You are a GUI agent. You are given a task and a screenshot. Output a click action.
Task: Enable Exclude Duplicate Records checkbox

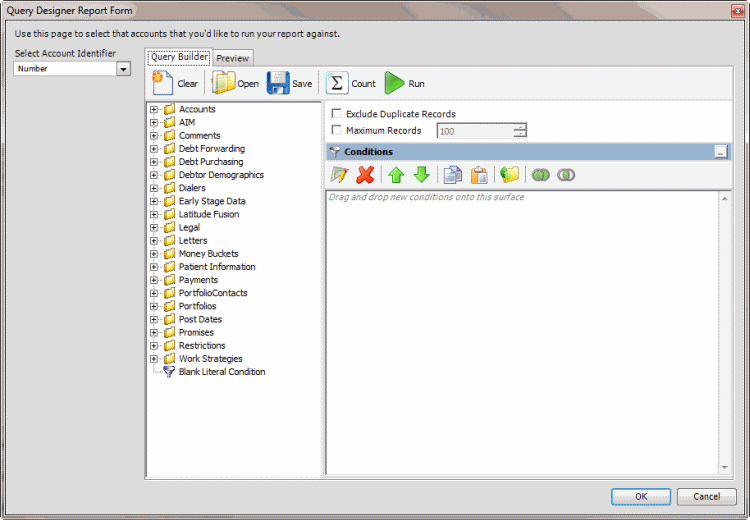[336, 114]
